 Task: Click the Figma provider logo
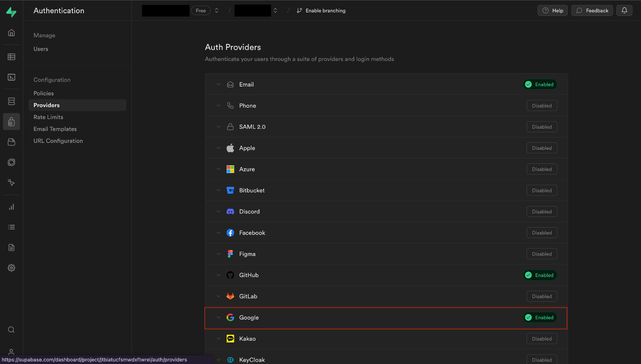pyautogui.click(x=230, y=254)
